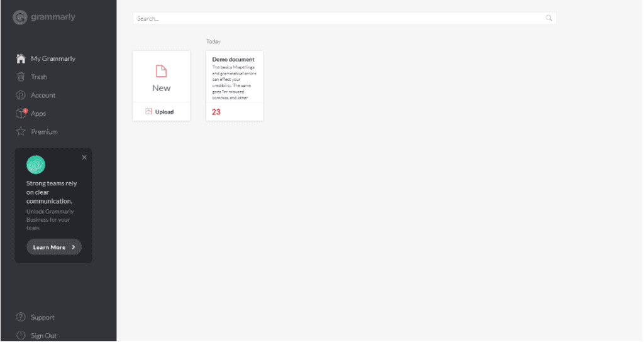Click the Apps box icon with notification badge

21,113
